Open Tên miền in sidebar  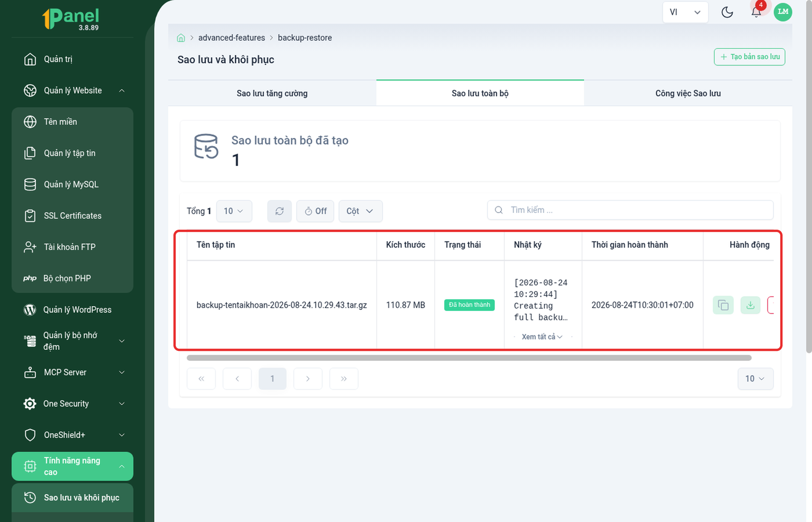click(72, 122)
